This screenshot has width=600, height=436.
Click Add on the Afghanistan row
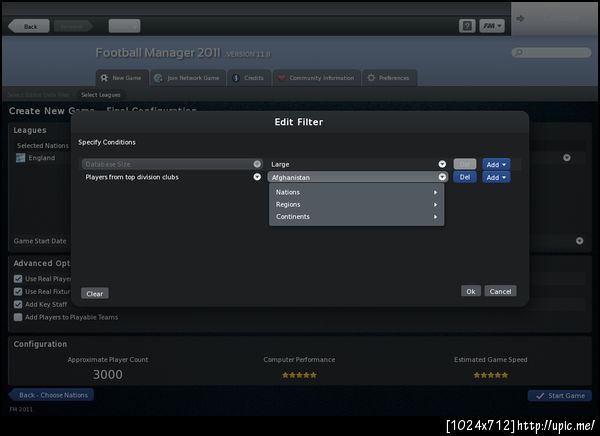pos(496,178)
